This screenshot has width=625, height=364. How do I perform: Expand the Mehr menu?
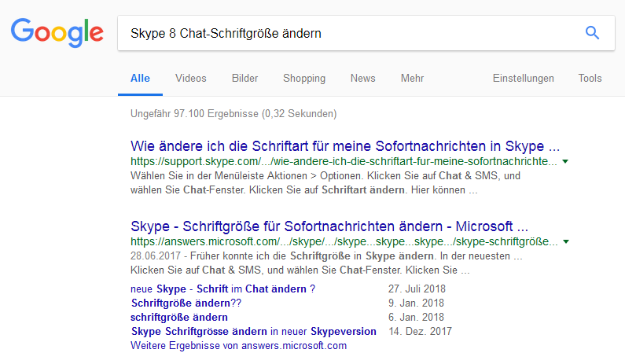(412, 78)
